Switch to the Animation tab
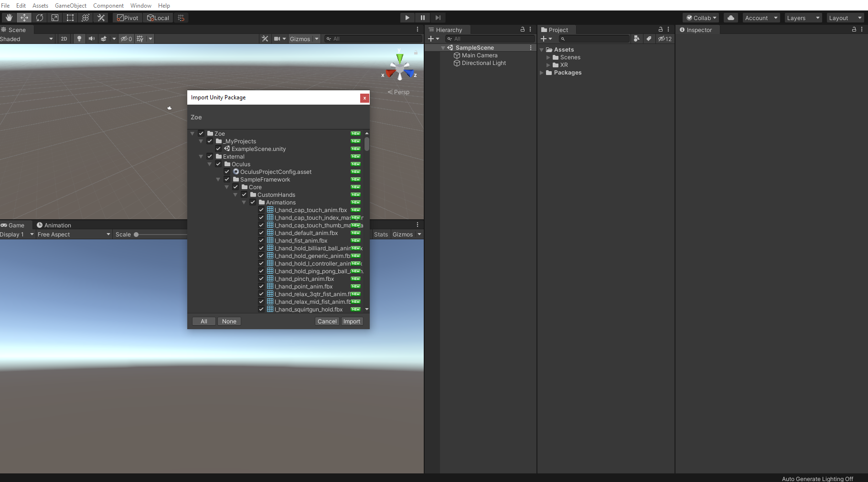Viewport: 868px width, 482px height. point(54,225)
